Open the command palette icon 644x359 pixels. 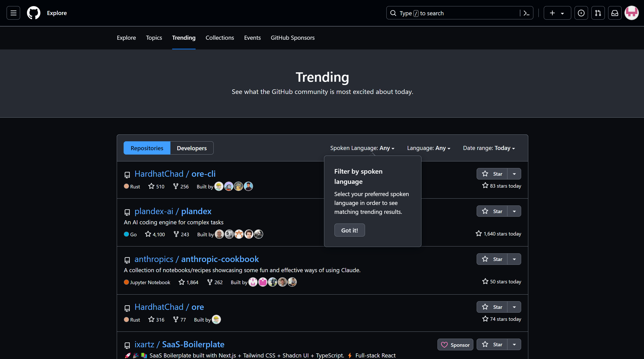pos(526,13)
